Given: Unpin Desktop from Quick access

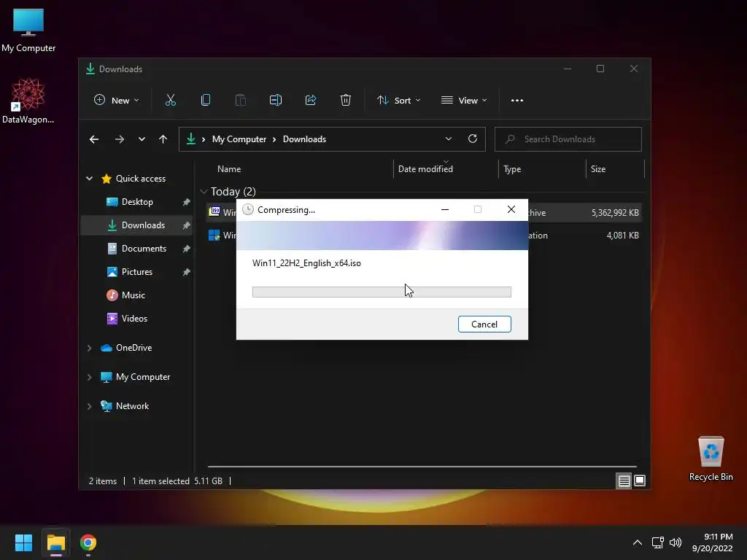Looking at the screenshot, I should [x=186, y=202].
